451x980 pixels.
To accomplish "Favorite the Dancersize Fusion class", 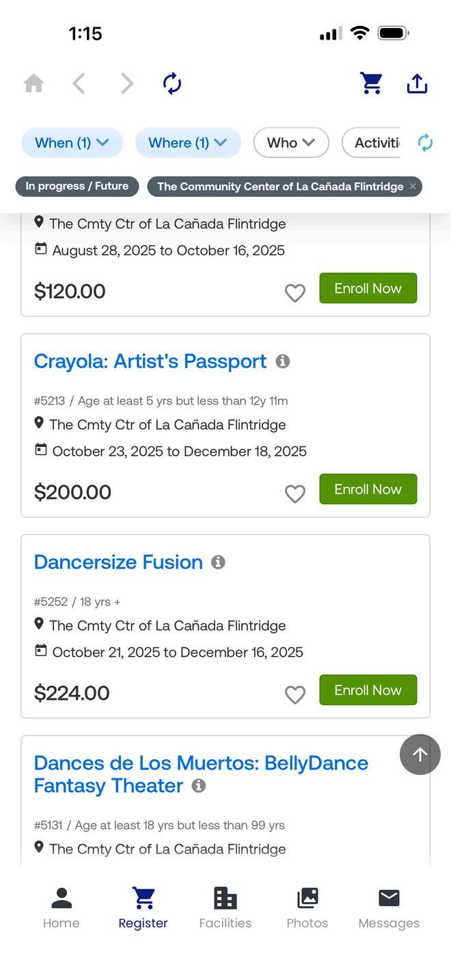I will pyautogui.click(x=295, y=694).
